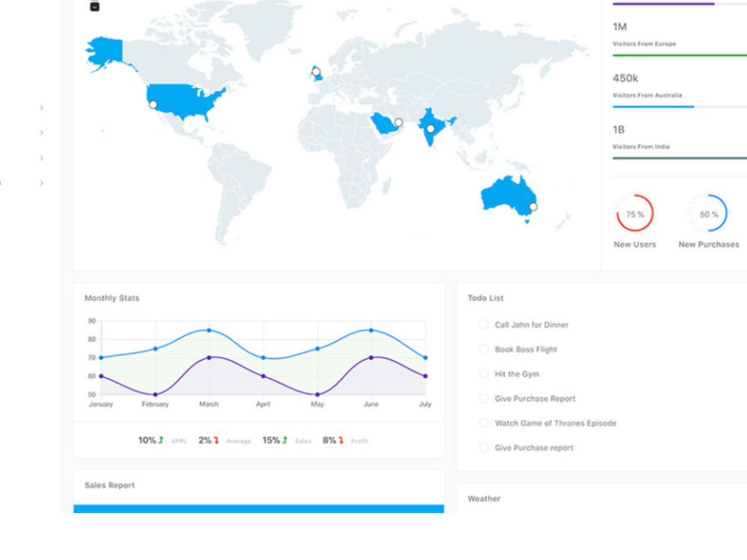Click the 'Visitors From India' label

641,146
